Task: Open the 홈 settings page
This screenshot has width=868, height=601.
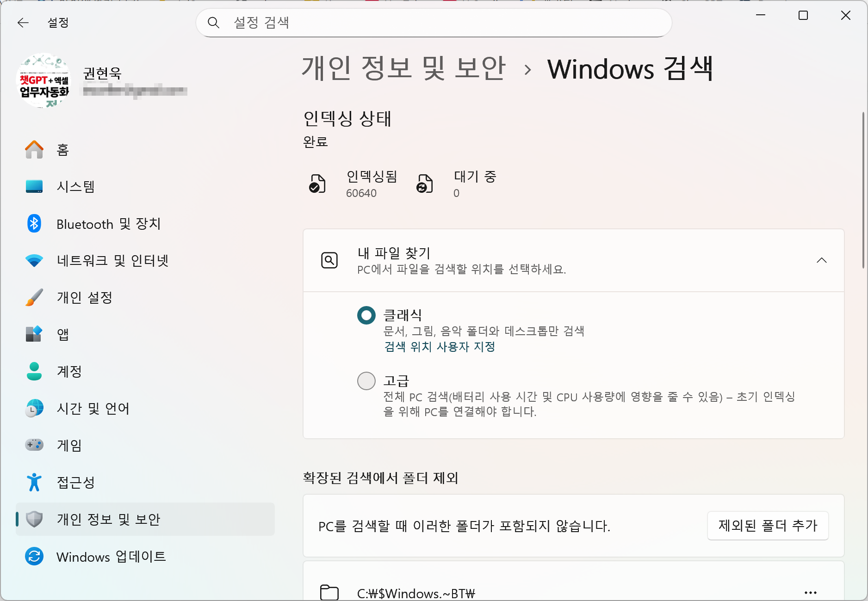Action: point(145,150)
